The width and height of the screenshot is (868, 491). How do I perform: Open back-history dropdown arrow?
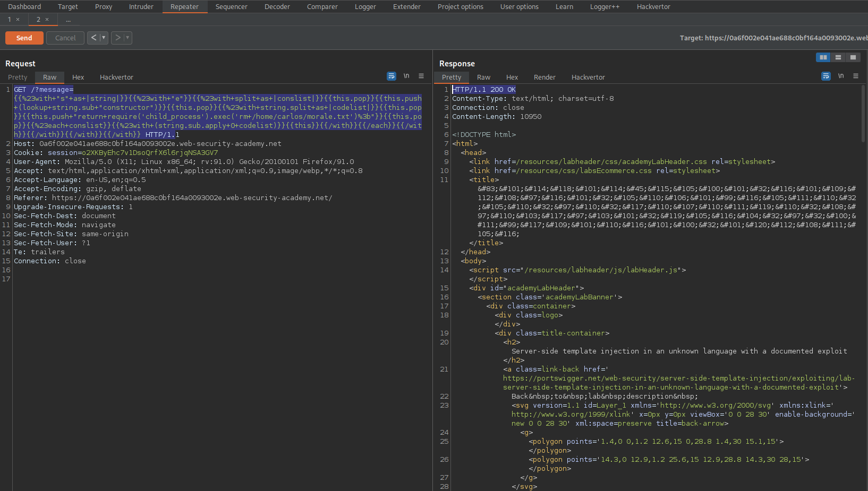[104, 38]
